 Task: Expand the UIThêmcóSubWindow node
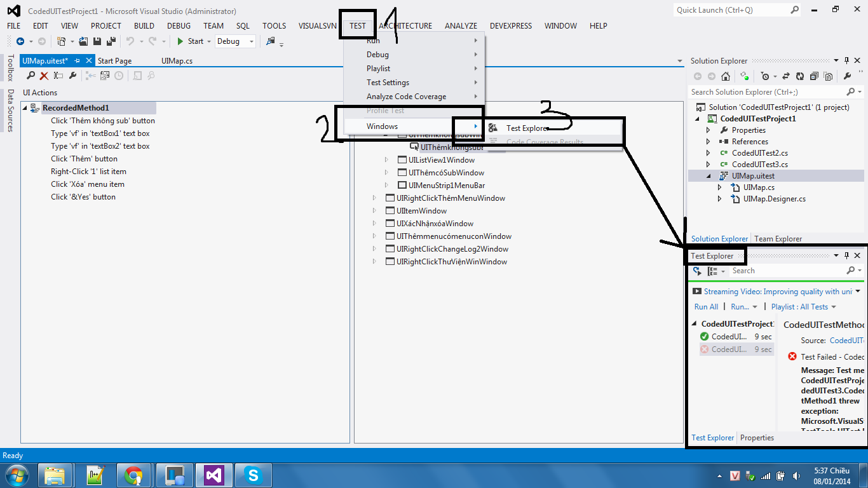tap(386, 173)
